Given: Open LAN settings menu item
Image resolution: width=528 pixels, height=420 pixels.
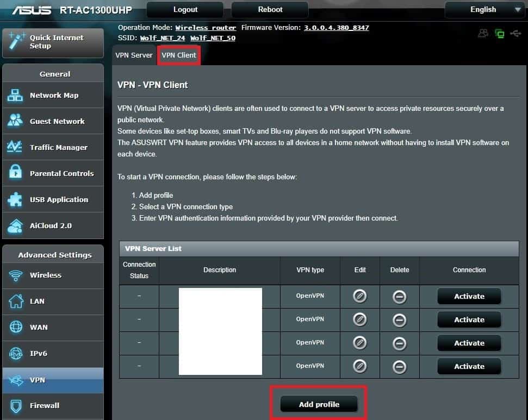Looking at the screenshot, I should coord(53,301).
